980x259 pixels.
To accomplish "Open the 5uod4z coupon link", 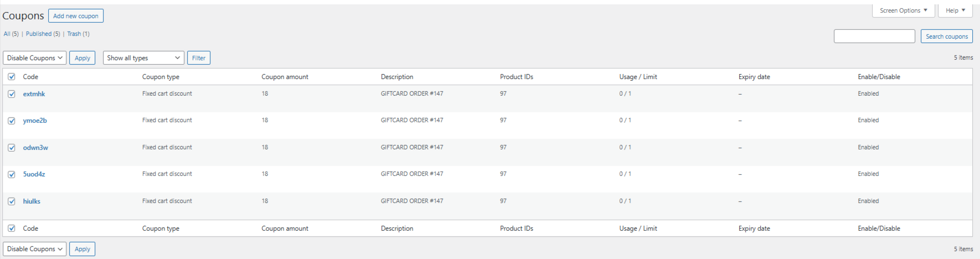I will [34, 174].
